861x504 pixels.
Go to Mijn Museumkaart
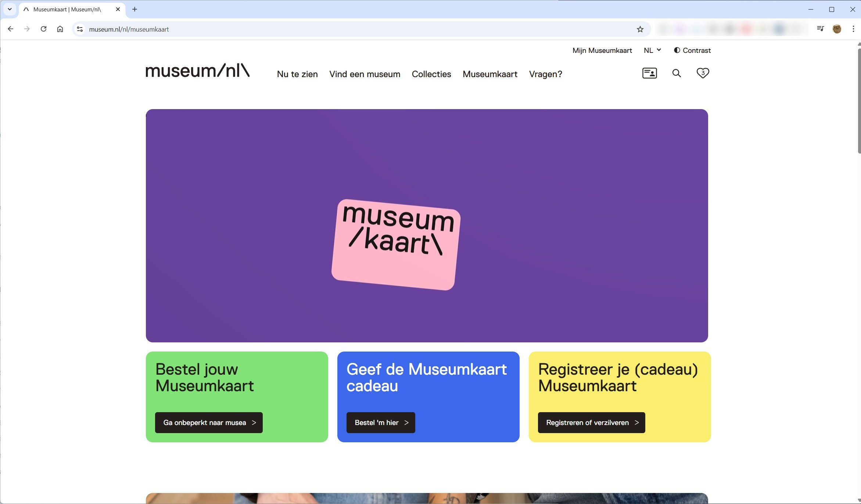click(602, 50)
